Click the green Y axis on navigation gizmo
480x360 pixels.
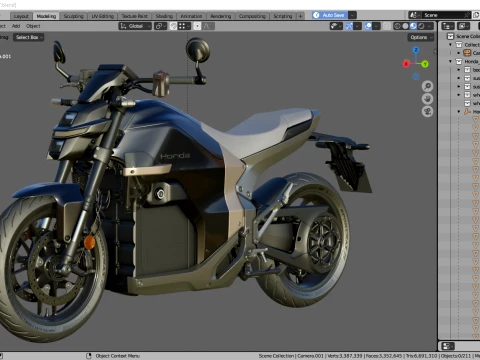(x=425, y=64)
